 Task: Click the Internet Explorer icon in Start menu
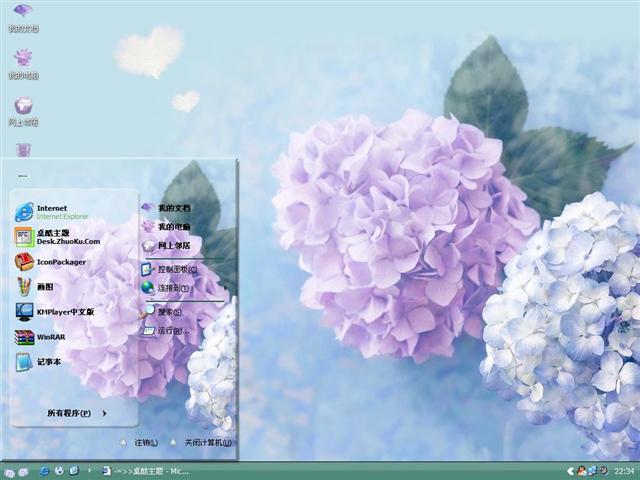point(24,212)
